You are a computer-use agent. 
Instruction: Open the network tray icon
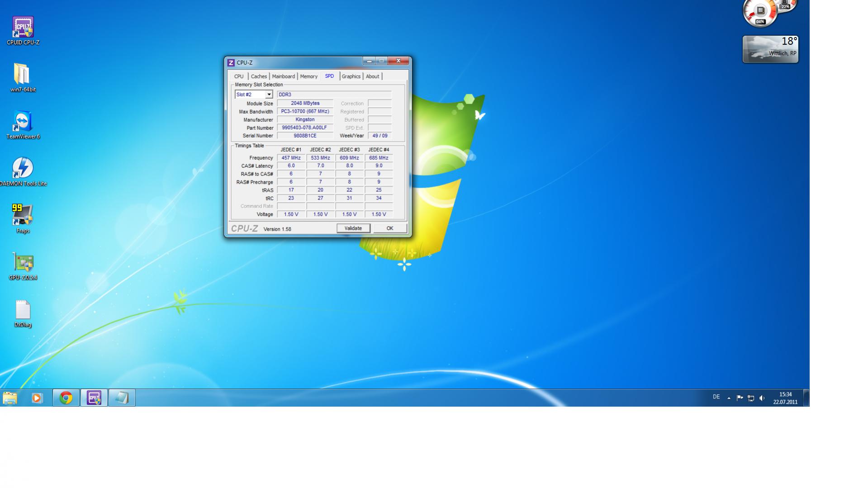click(751, 398)
